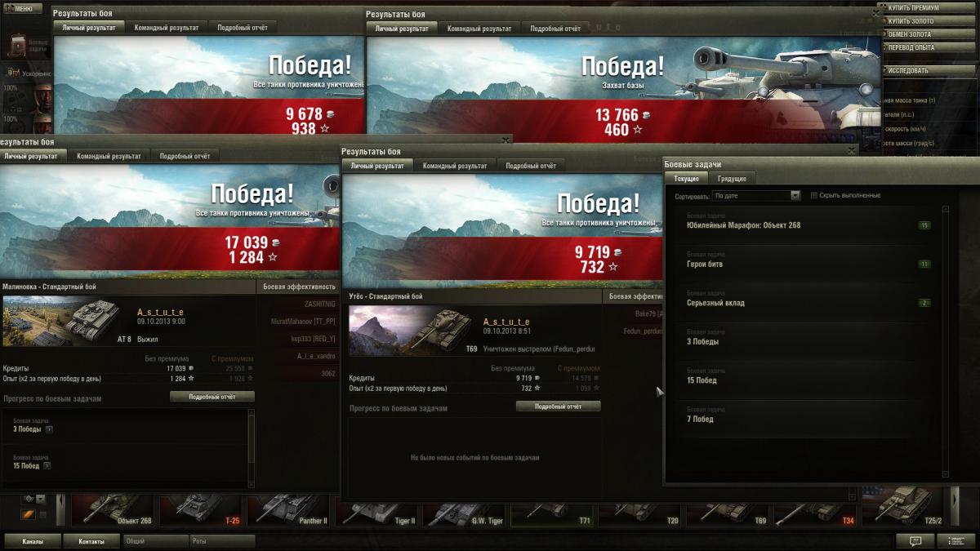Select the Т-25 tank in the carousel
Screen dimensions: 980x551
click(201, 509)
